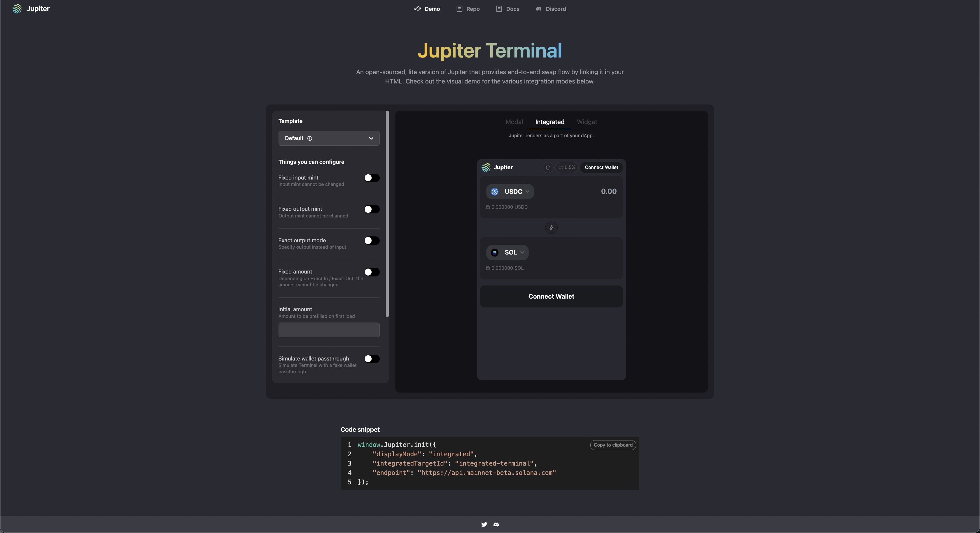Click the Code snippet heading
Image resolution: width=980 pixels, height=533 pixels.
click(x=360, y=429)
